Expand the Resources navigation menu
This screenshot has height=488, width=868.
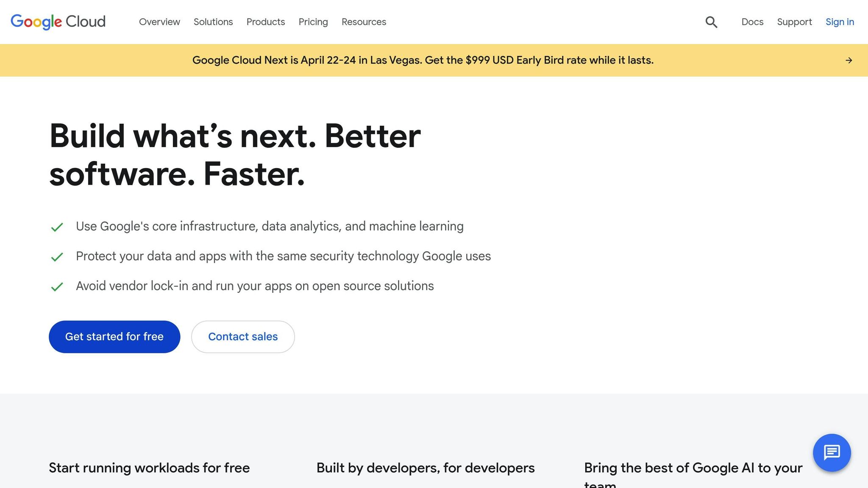364,22
